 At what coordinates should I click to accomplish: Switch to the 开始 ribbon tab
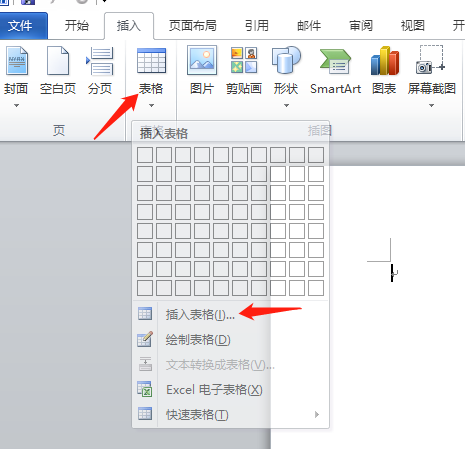tap(77, 26)
